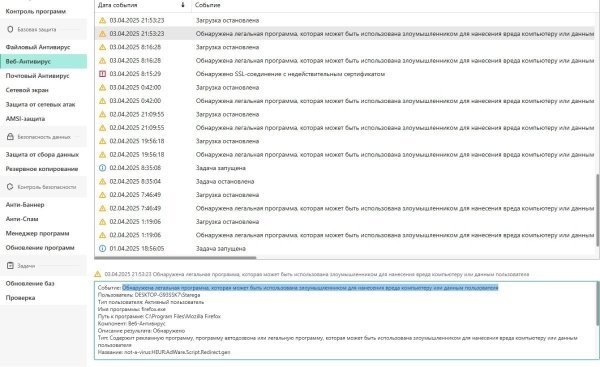Click calendar icon beside Задачи header
This screenshot has height=367, width=600.
[x=10, y=266]
